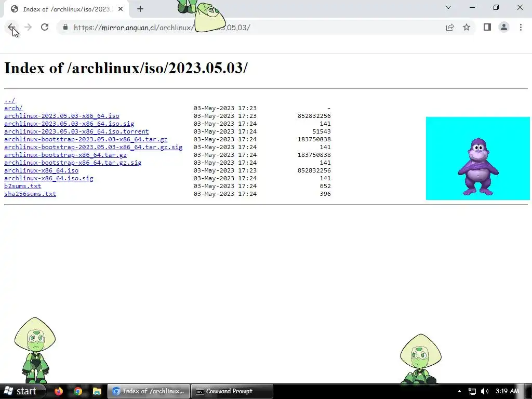Open sha256sums.txt link
532x399 pixels.
[30, 194]
